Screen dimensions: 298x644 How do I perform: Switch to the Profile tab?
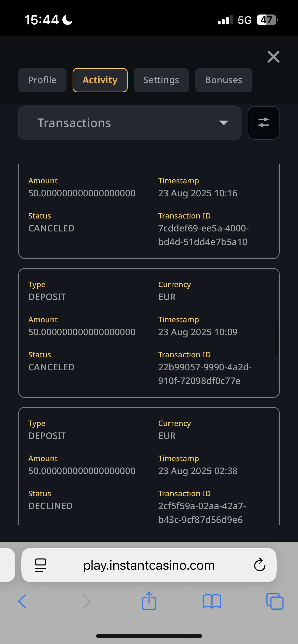point(42,80)
